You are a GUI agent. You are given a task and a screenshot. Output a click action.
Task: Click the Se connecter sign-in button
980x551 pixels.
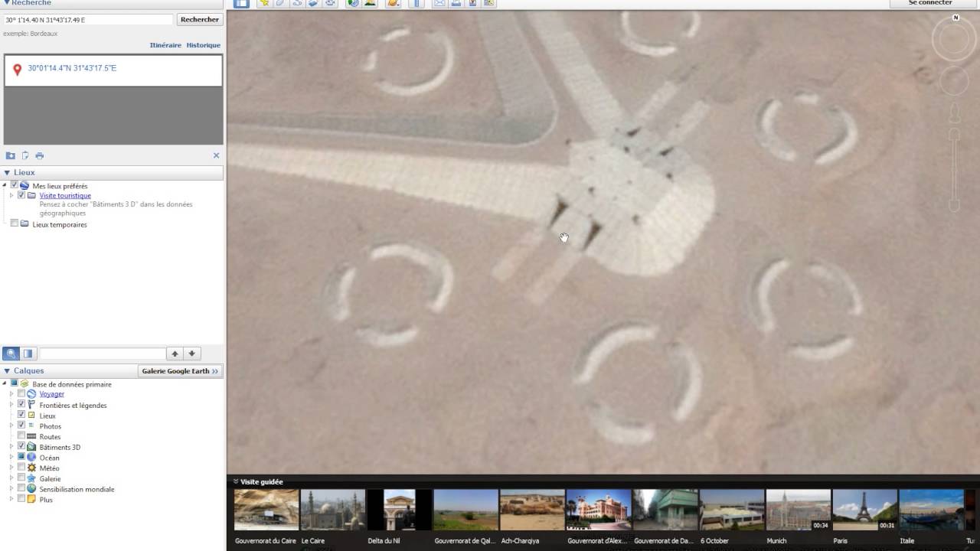(931, 3)
